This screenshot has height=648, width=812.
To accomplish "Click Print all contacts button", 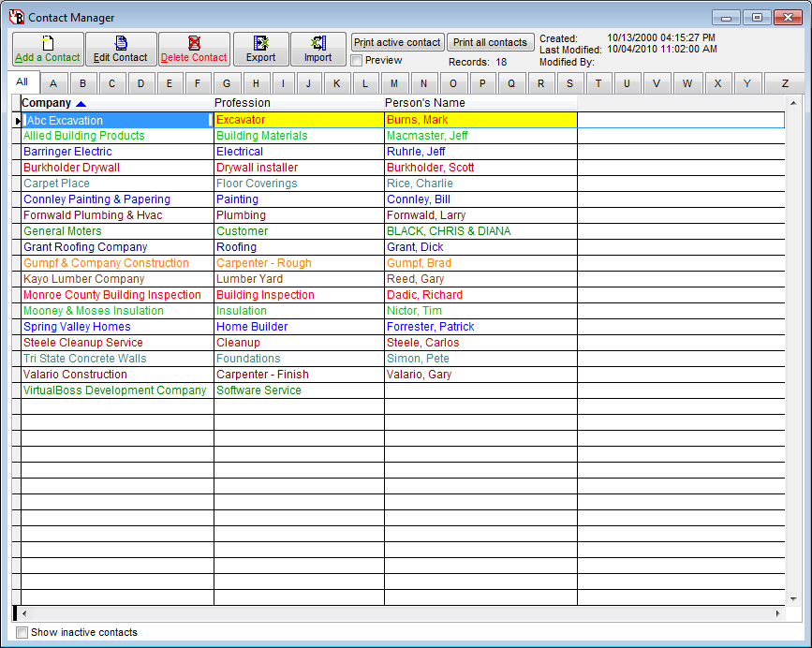I will coord(490,42).
